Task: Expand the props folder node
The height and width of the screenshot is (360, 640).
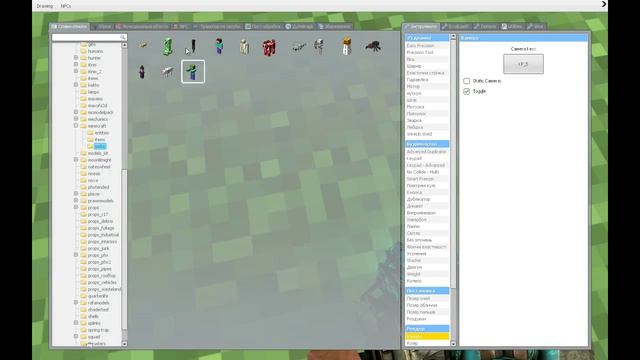Action: tap(76, 207)
